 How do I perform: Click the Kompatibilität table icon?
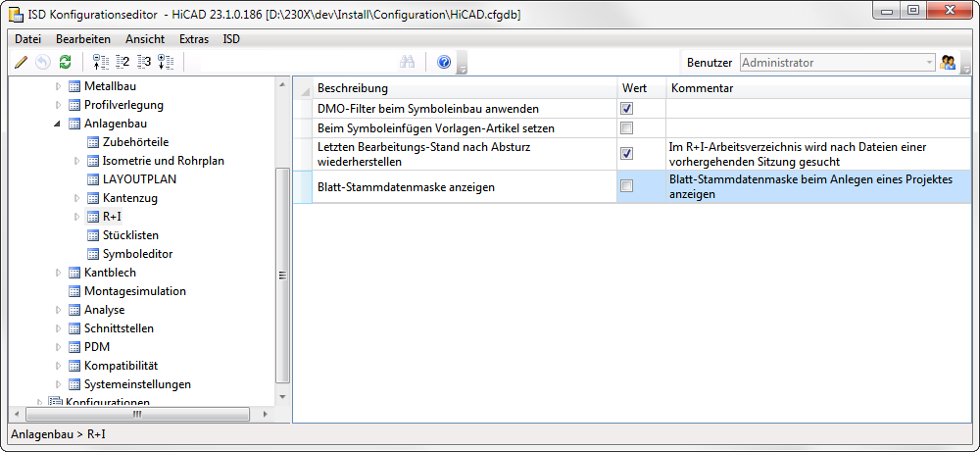coord(74,366)
